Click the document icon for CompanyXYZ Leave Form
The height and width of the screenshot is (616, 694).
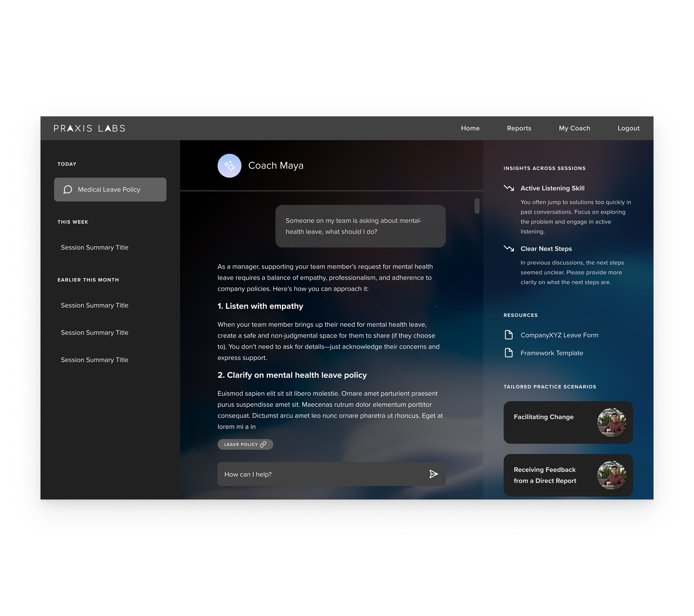tap(509, 335)
